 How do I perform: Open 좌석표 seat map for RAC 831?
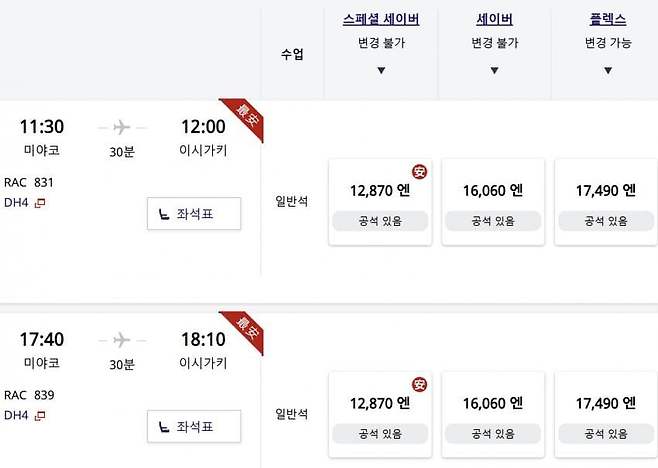(x=194, y=213)
